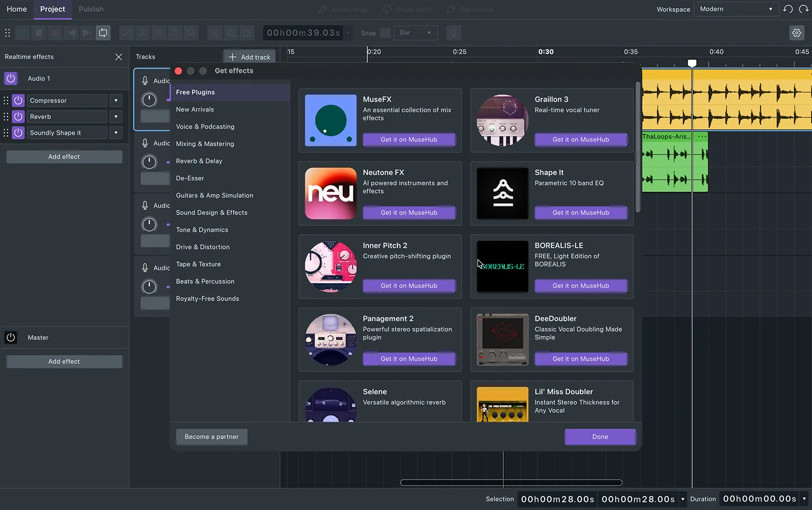Toggle the loop playback button
The width and height of the screenshot is (812, 510).
click(103, 33)
